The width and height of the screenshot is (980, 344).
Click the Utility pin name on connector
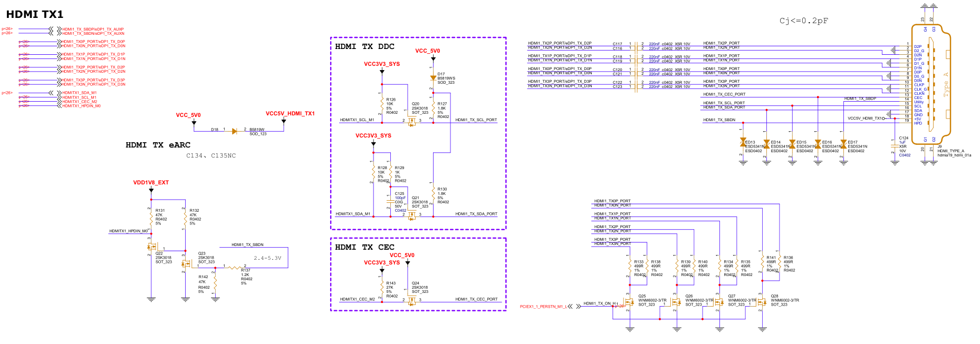(x=919, y=102)
